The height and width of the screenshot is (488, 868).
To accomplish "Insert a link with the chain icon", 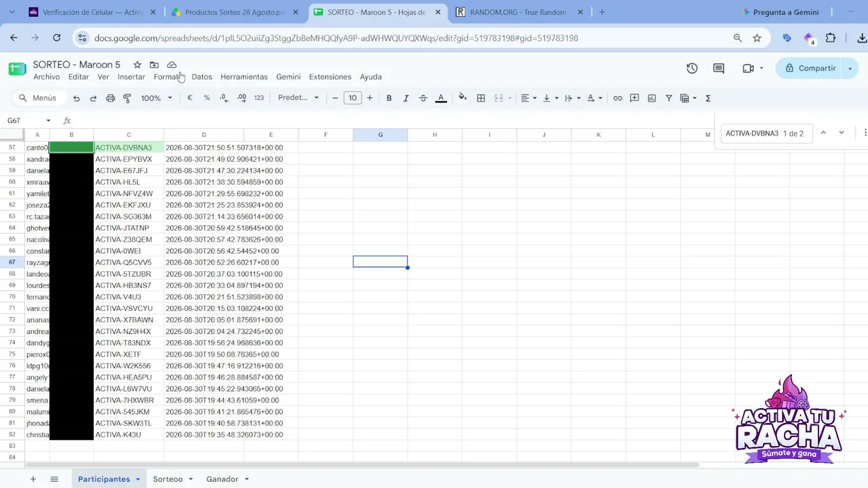I will 617,98.
